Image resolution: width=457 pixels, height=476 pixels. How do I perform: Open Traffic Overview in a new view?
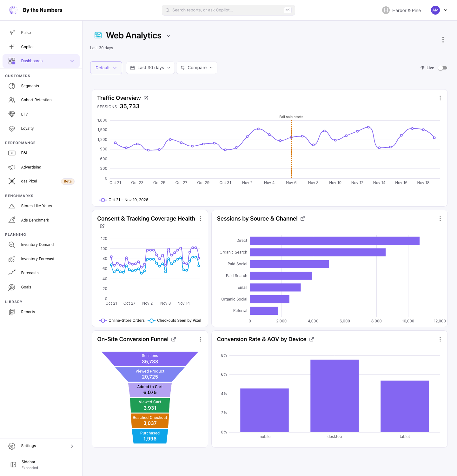tap(146, 98)
